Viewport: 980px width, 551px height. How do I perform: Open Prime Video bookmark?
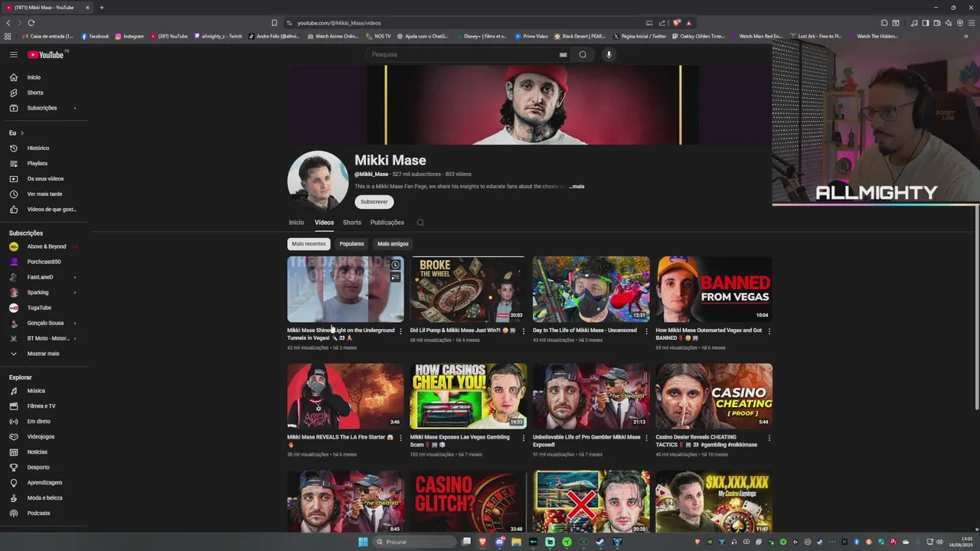[x=531, y=36]
